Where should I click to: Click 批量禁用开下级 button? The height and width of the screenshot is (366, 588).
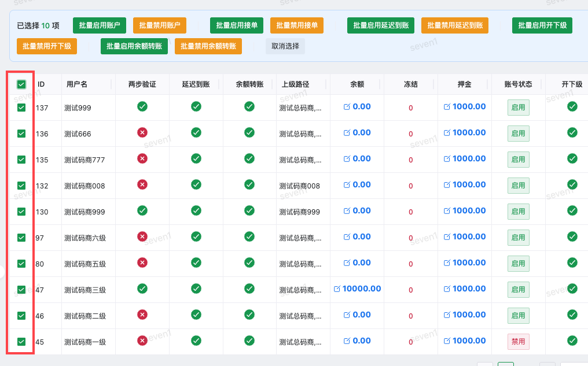[47, 46]
